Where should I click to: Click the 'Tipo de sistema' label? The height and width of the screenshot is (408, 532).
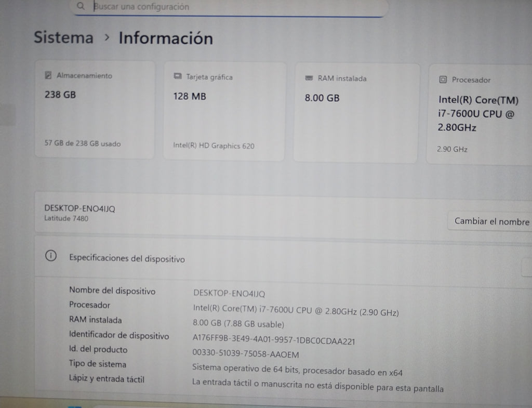[98, 363]
